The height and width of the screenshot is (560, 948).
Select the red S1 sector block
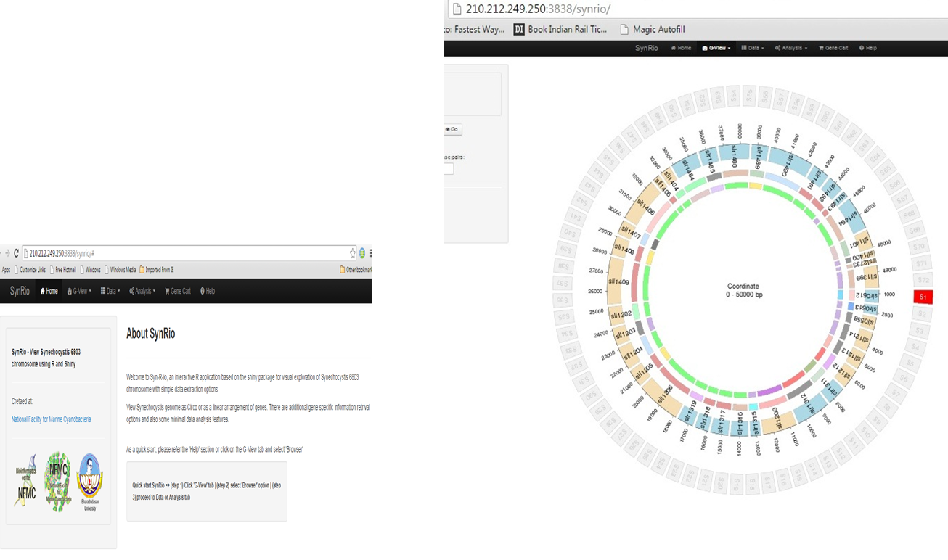pos(923,297)
